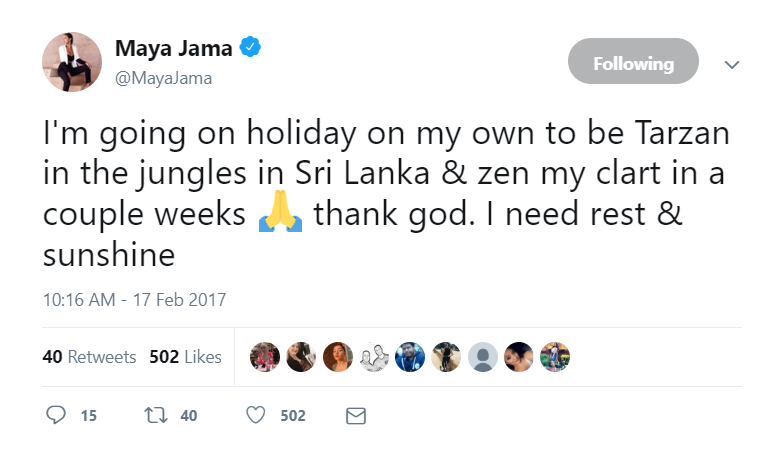This screenshot has width=781, height=458.
Task: View the 40 Retweets list
Action: (x=89, y=357)
